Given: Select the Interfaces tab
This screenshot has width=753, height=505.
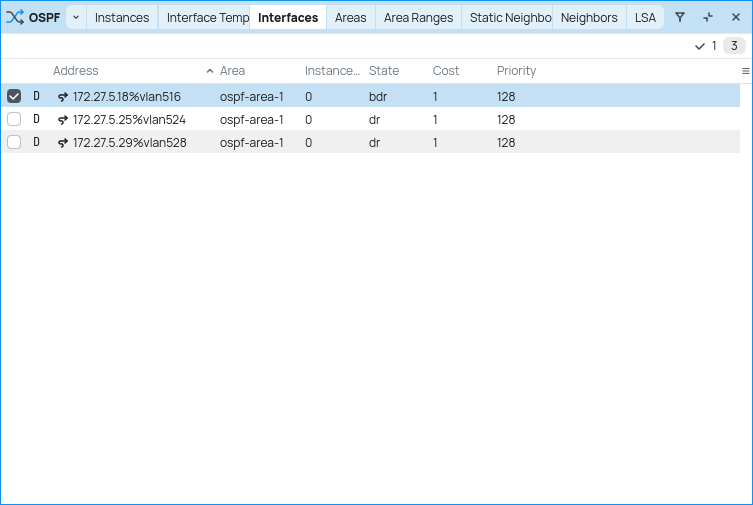Looking at the screenshot, I should click(288, 17).
